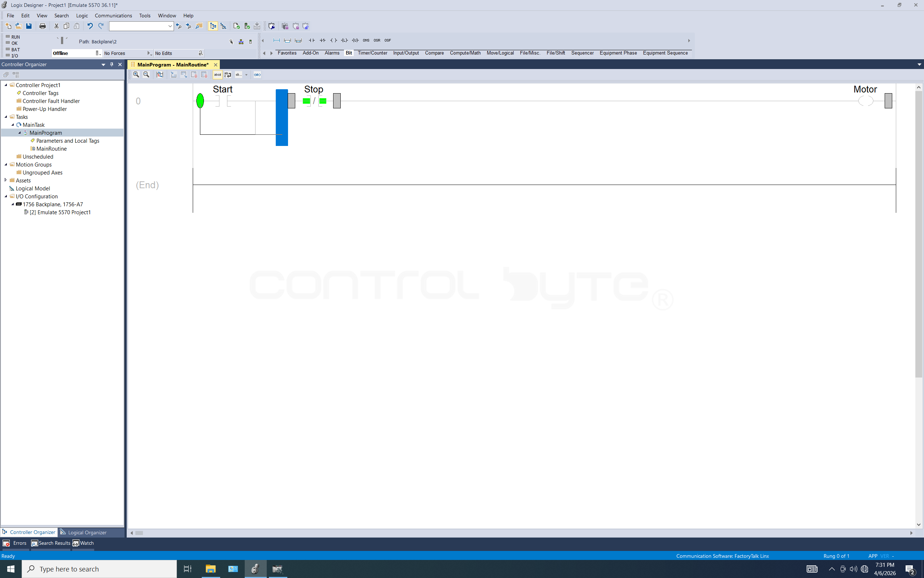924x578 pixels.
Task: Click the Find Next search icon
Action: click(189, 26)
